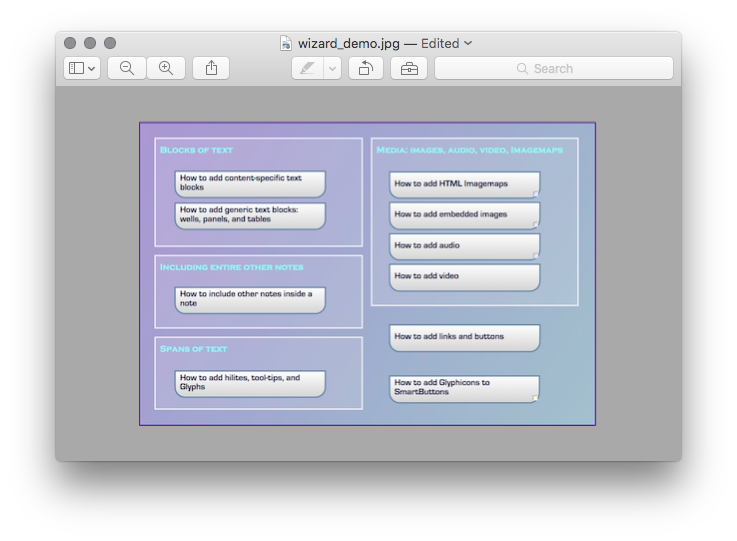Select the highlight pen tool

coord(307,68)
